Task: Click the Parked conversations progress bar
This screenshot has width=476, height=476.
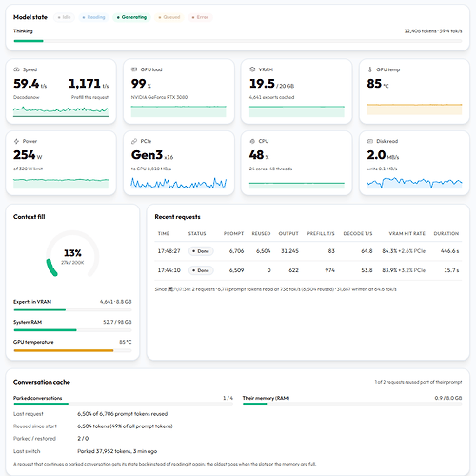Action: 123,404
